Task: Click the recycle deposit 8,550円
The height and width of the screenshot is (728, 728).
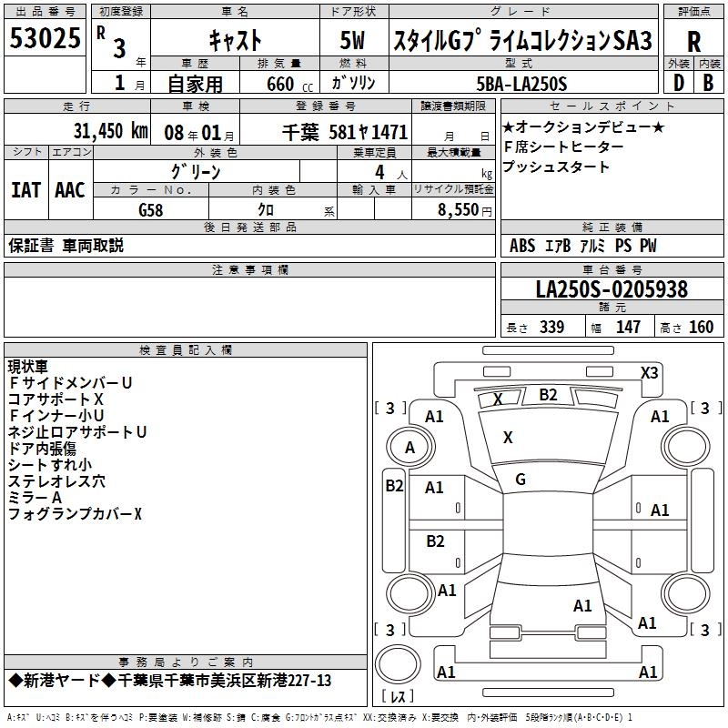Action: pos(464,210)
